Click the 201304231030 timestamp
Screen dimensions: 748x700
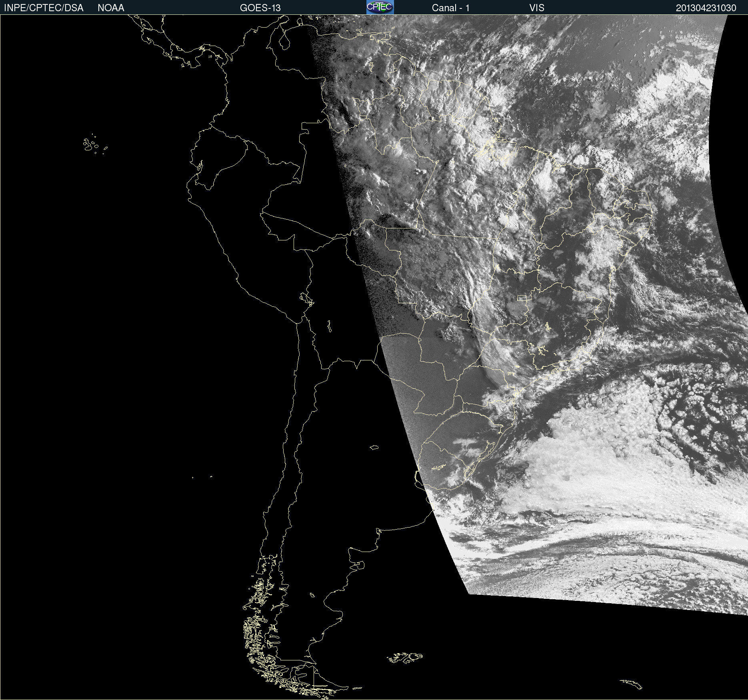tap(706, 8)
